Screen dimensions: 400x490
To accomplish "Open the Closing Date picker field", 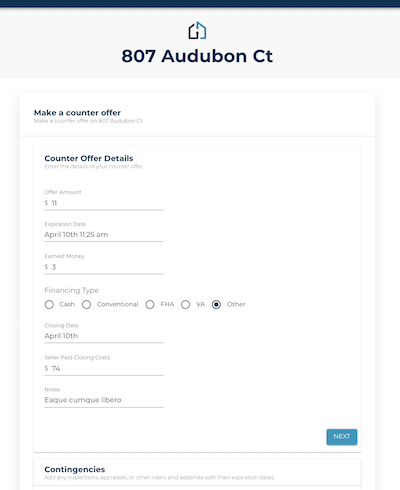I will (104, 336).
